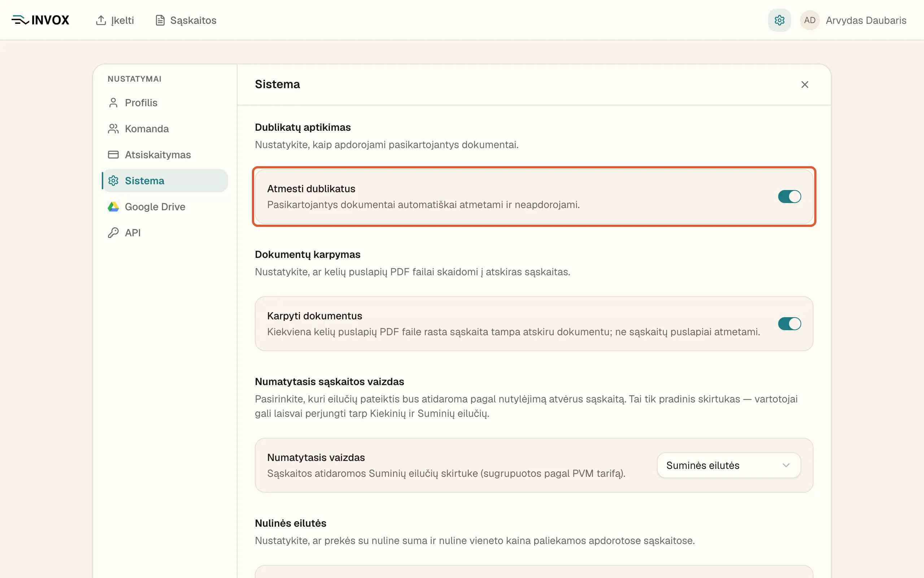This screenshot has height=578, width=924.
Task: Click the text 'Nustatykite, kaip apdorojami pasikartojantys dokumentai.'
Action: pyautogui.click(x=387, y=145)
